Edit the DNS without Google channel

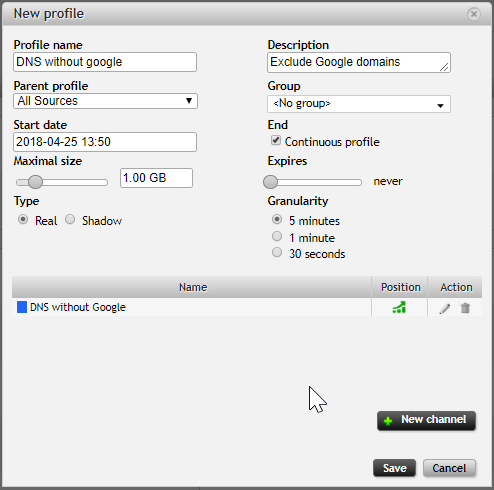click(445, 308)
